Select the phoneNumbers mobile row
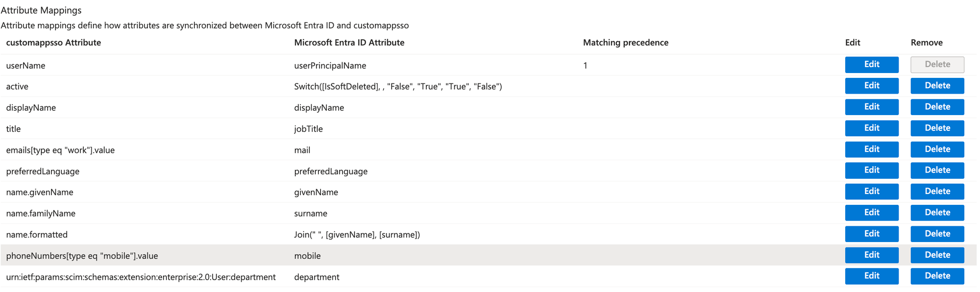Image resolution: width=980 pixels, height=292 pixels. (488, 255)
